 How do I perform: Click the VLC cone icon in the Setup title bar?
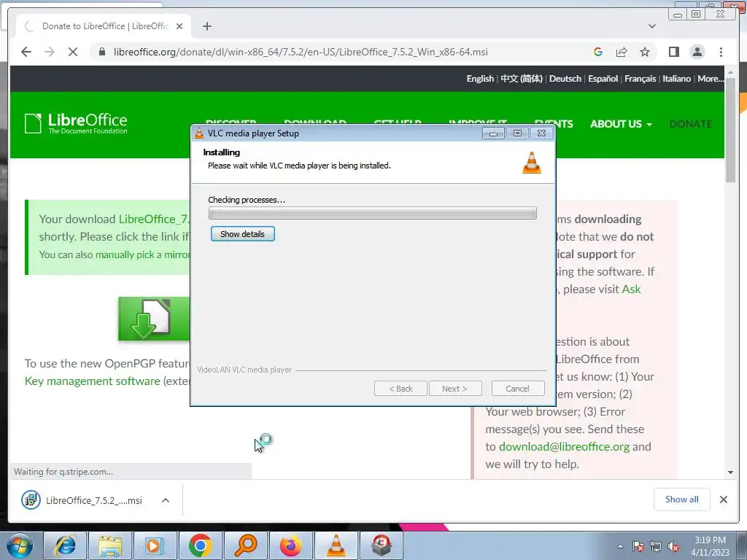click(x=199, y=133)
